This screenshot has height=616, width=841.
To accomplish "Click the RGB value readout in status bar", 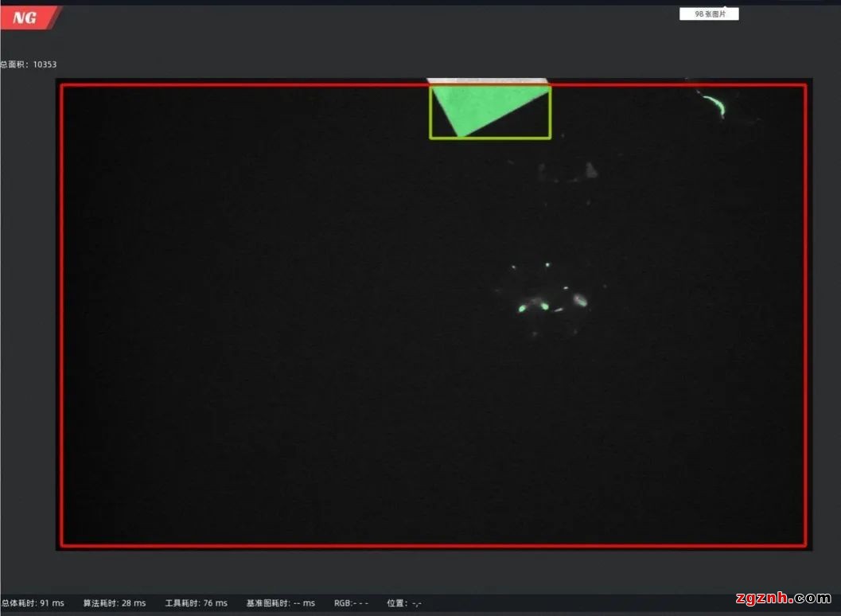I will pyautogui.click(x=351, y=603).
